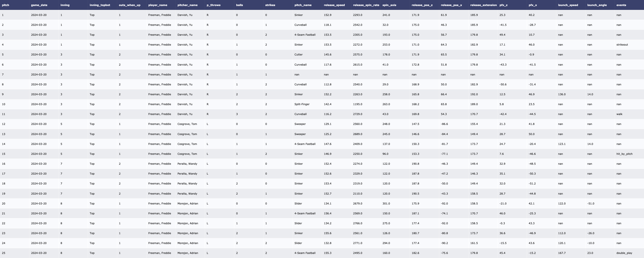Click the hit_by_pitch event cell

[x=624, y=154]
